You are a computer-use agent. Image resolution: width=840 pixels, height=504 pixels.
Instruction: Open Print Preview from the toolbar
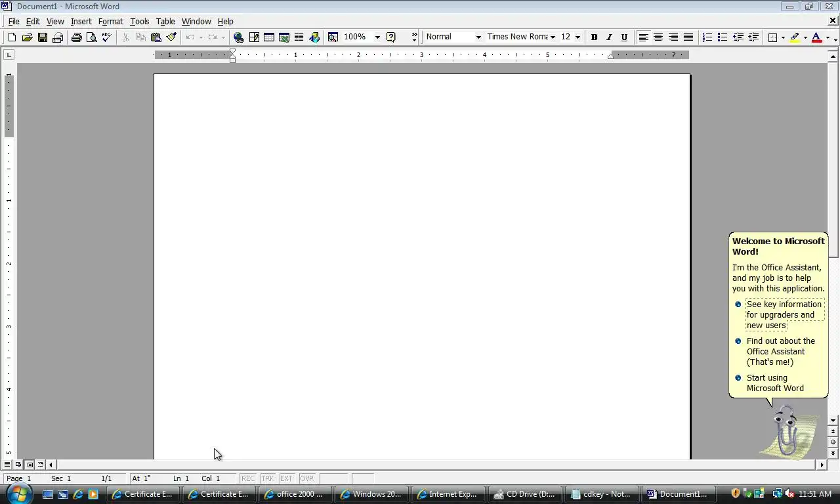tap(92, 37)
